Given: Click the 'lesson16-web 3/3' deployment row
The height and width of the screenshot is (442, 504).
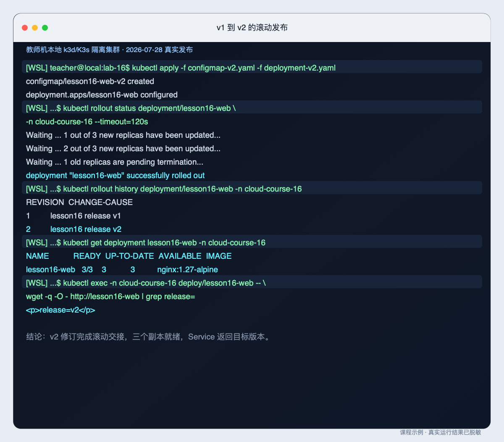Looking at the screenshot, I should 122,269.
